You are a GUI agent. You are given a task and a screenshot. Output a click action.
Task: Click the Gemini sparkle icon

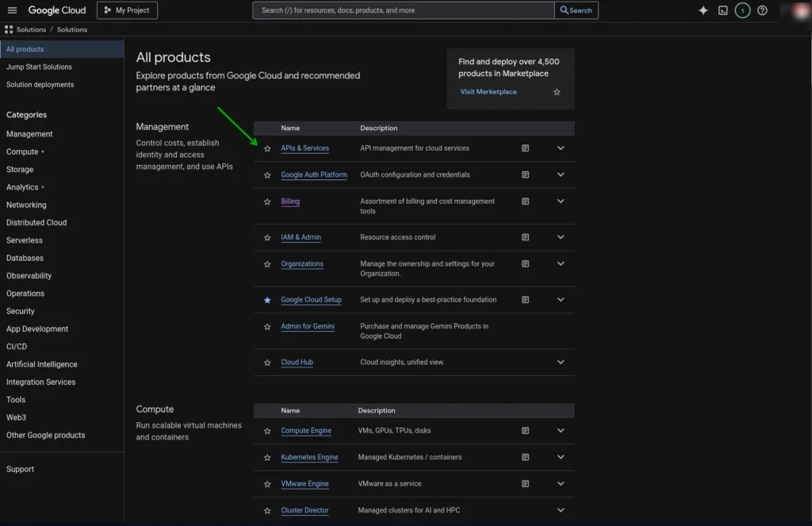click(703, 10)
